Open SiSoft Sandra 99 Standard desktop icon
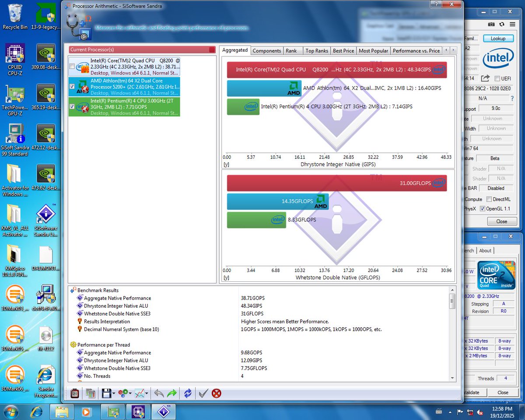This screenshot has width=525, height=420. (15, 140)
